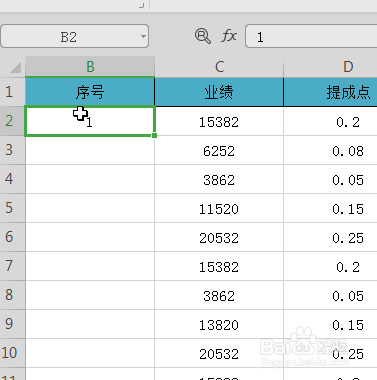
Task: Select cell C4 with value 3862
Action: (219, 179)
